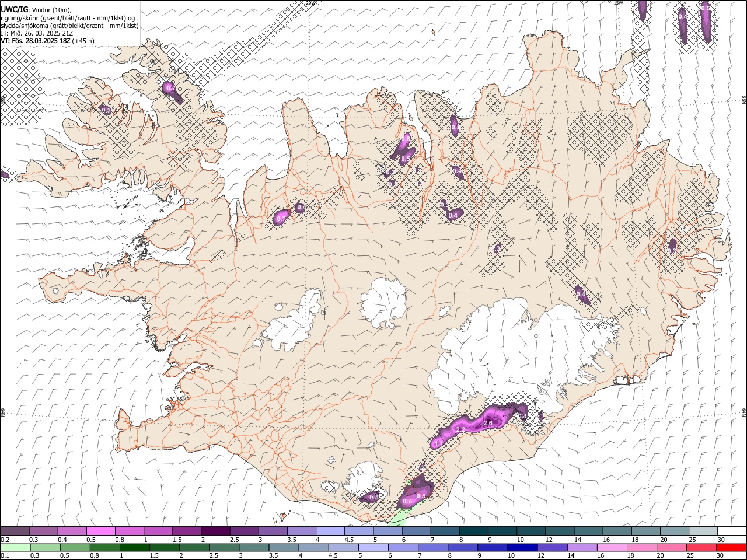Viewport: 747px width, 560px height.
Task: Click the "64N" latitude label on right edge
Action: [x=744, y=412]
